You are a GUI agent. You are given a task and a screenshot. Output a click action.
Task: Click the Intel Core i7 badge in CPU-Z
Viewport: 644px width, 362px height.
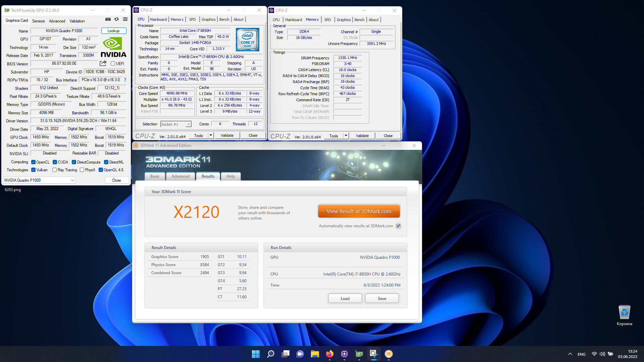point(248,40)
